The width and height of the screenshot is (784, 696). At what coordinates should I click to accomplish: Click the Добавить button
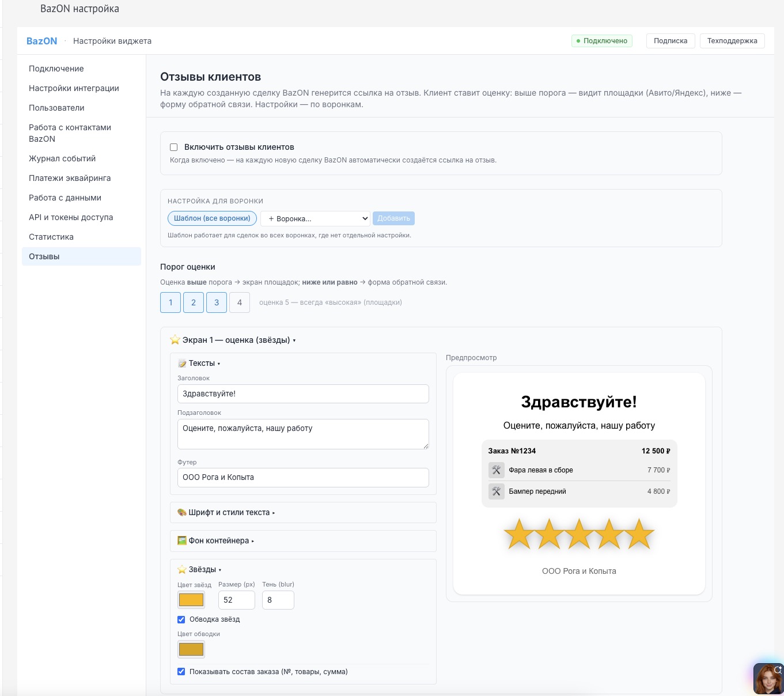click(393, 218)
